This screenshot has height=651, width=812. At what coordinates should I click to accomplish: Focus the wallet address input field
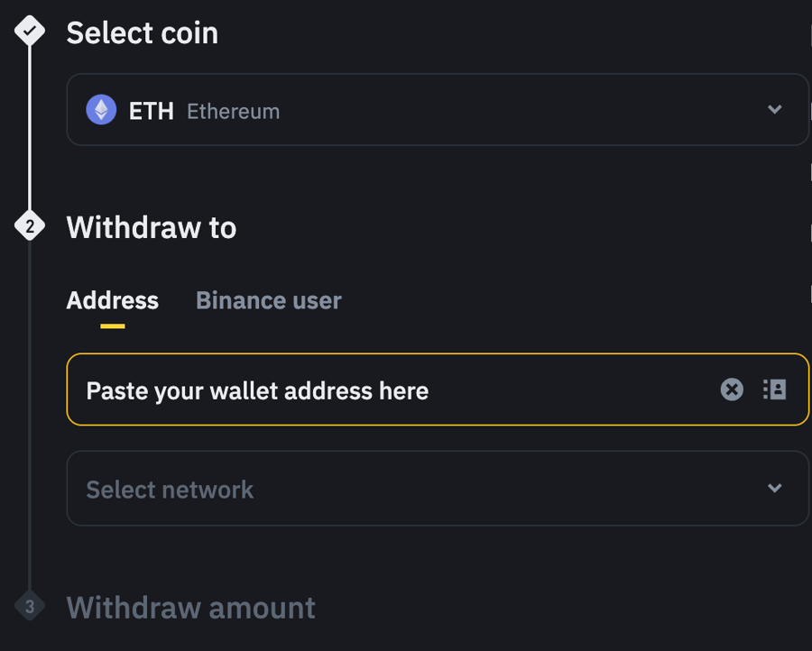361,390
